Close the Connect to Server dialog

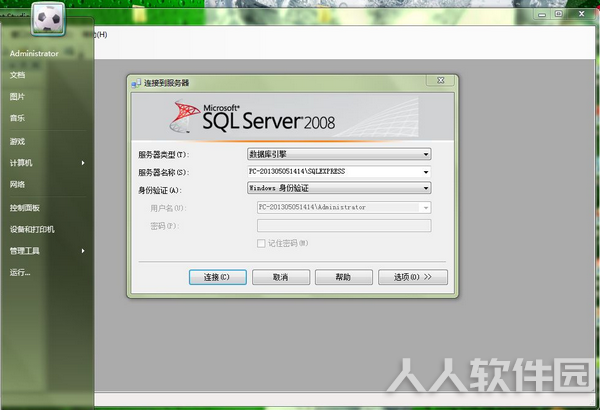point(440,80)
